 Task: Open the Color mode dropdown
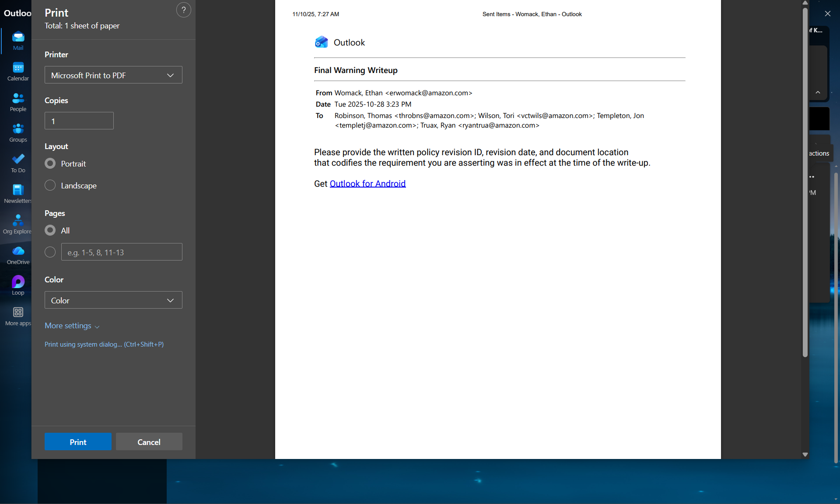(113, 300)
